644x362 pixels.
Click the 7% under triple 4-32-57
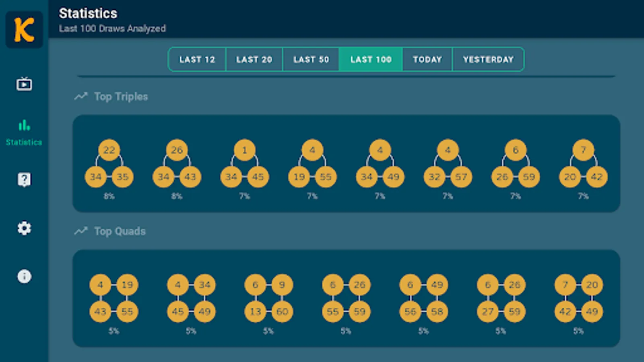pyautogui.click(x=448, y=196)
